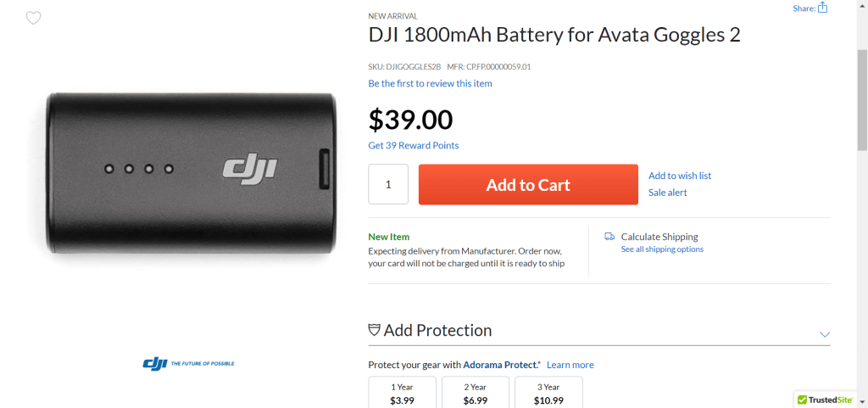Click the Add Protection shield icon

374,330
